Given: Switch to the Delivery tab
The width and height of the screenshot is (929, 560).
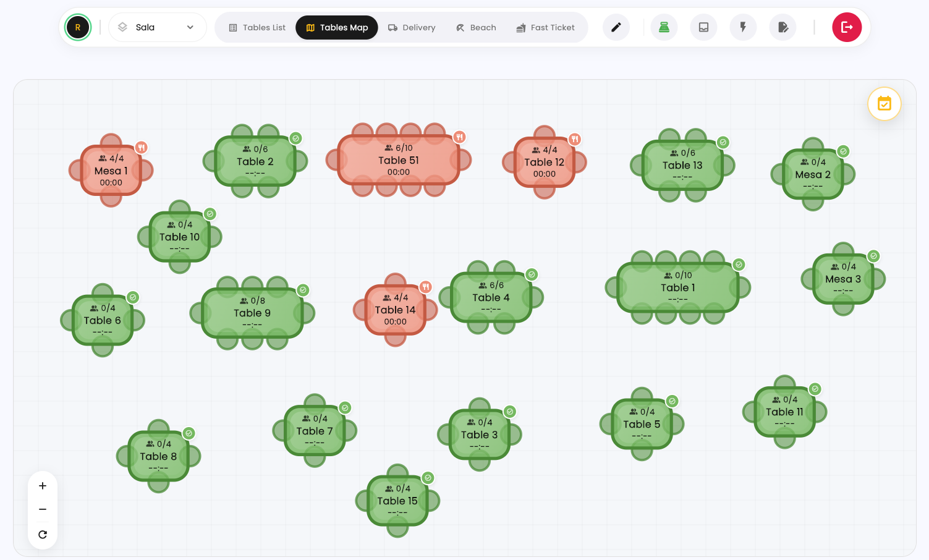Looking at the screenshot, I should pyautogui.click(x=412, y=27).
